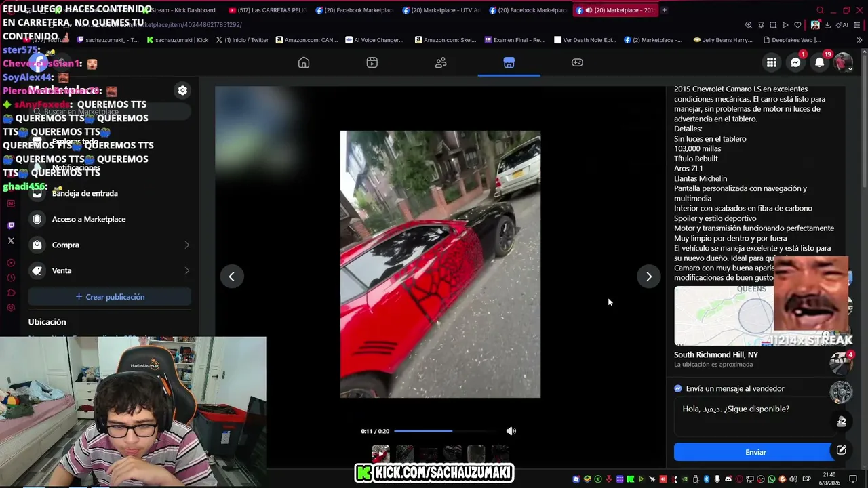Open the X icon in the browser sidebar
868x488 pixels.
pos(11,241)
